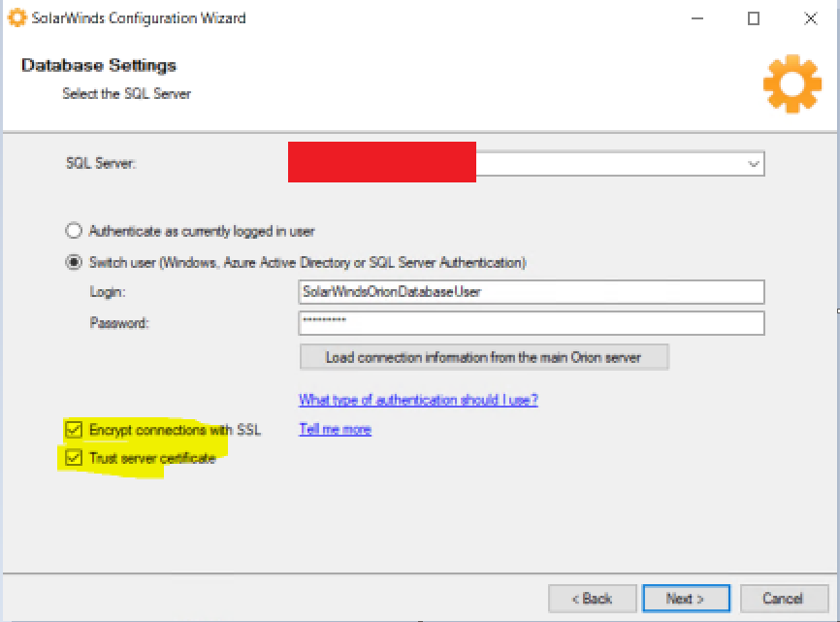Viewport: 840px width, 622px height.
Task: Click the SolarWinds icon in the title bar
Action: coord(16,17)
